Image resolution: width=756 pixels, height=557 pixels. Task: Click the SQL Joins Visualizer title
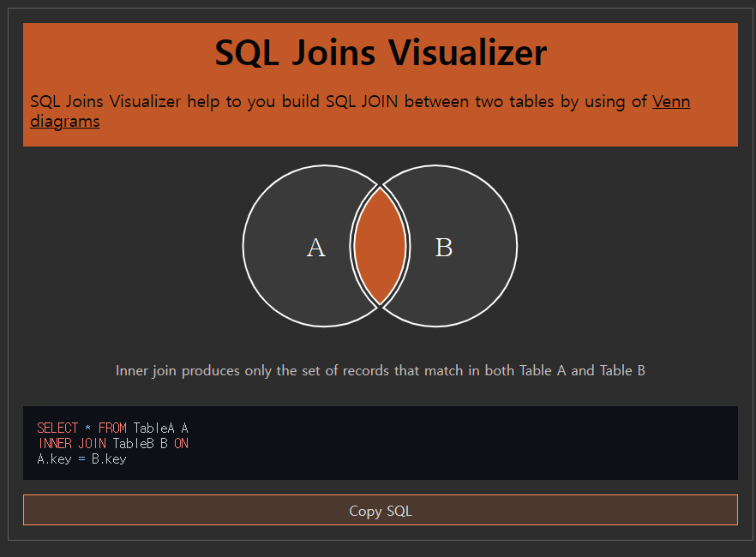pos(380,53)
